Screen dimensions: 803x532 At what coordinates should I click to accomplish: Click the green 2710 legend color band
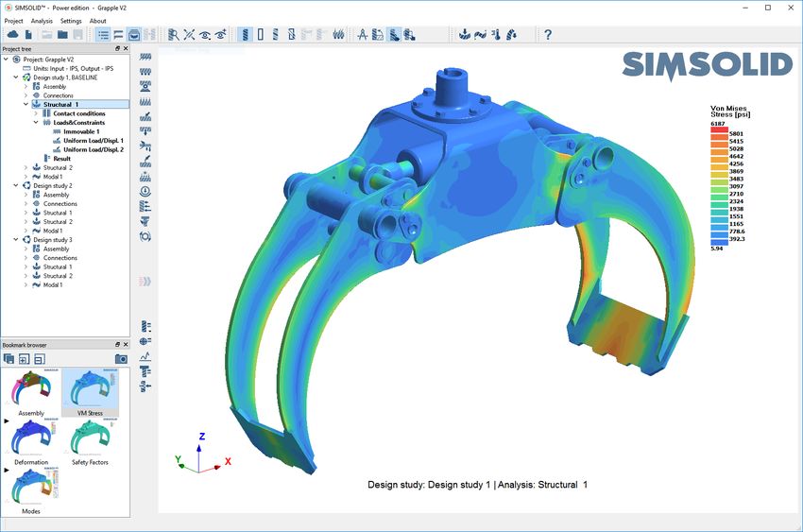[719, 190]
